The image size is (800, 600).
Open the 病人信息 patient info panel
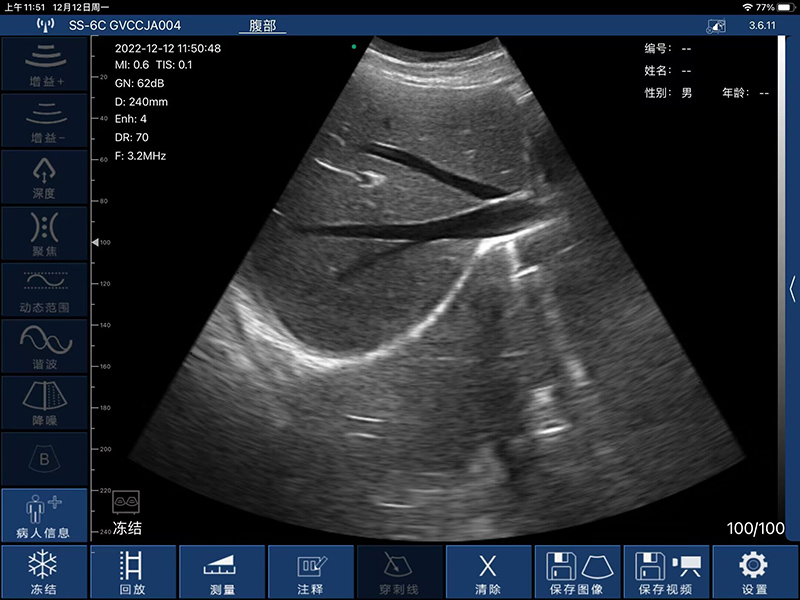(45, 515)
